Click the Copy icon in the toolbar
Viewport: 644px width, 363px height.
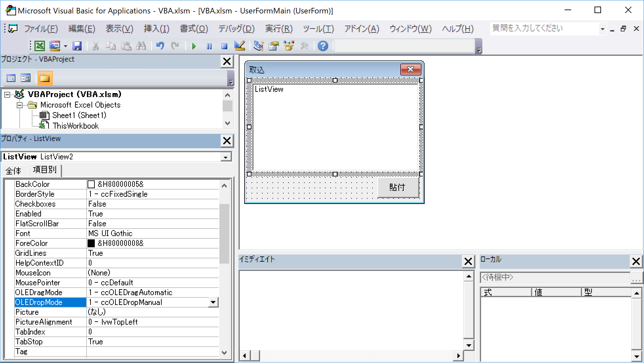[111, 46]
